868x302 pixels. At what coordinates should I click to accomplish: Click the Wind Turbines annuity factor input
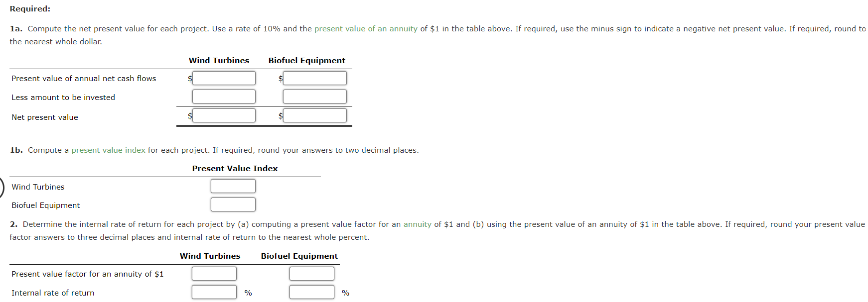[214, 273]
